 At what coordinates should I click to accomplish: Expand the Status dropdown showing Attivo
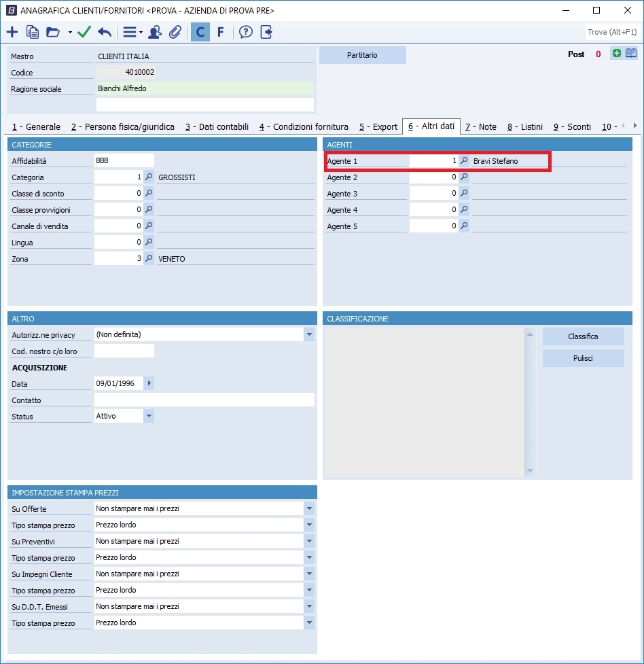pos(149,416)
